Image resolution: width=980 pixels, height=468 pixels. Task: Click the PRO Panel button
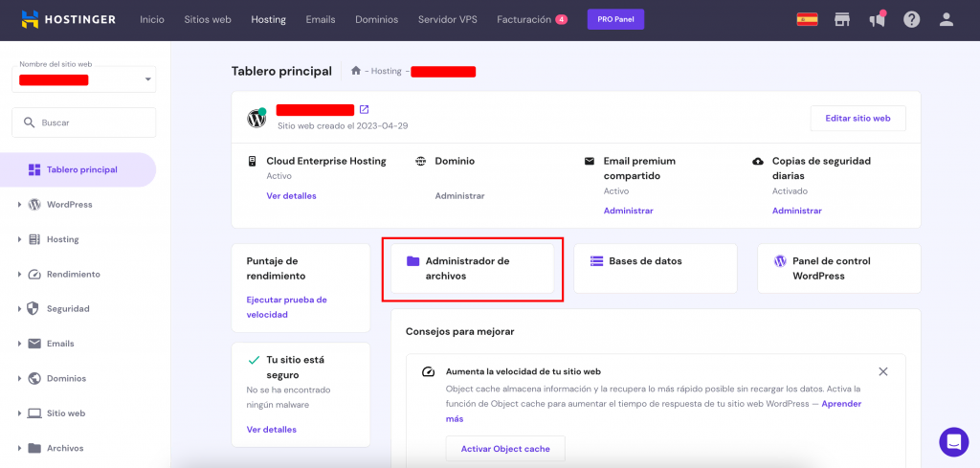pyautogui.click(x=615, y=19)
